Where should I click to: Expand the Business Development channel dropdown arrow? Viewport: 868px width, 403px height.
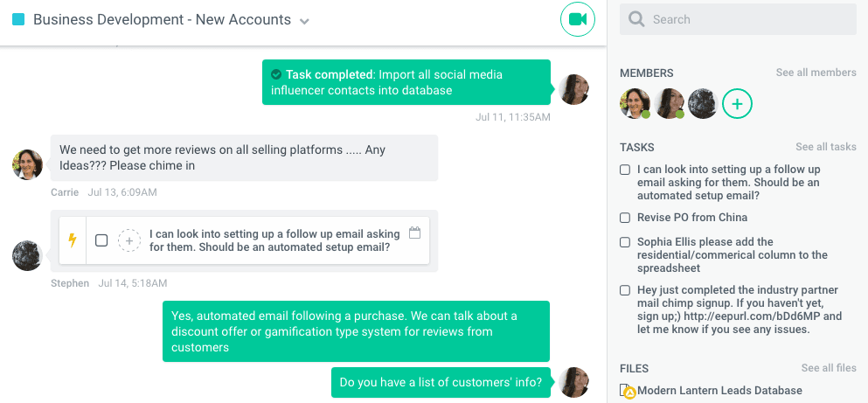(x=304, y=21)
